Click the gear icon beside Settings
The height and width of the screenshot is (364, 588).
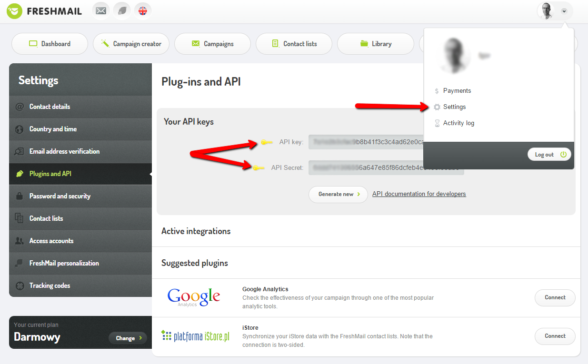point(437,107)
